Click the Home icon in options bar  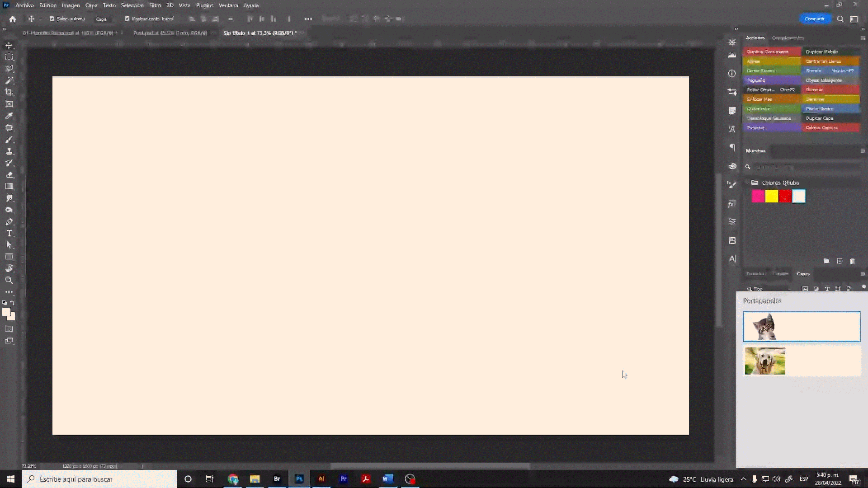(13, 19)
